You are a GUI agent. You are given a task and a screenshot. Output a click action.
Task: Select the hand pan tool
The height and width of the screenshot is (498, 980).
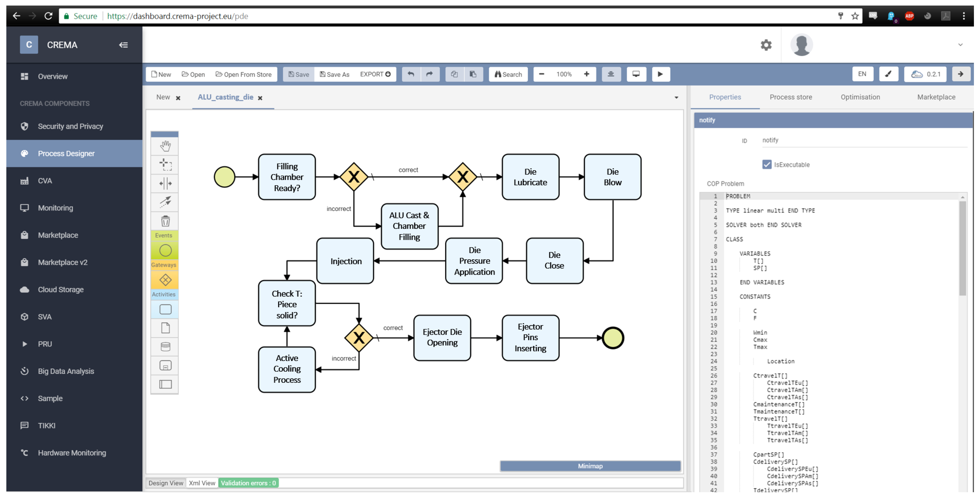pos(165,146)
